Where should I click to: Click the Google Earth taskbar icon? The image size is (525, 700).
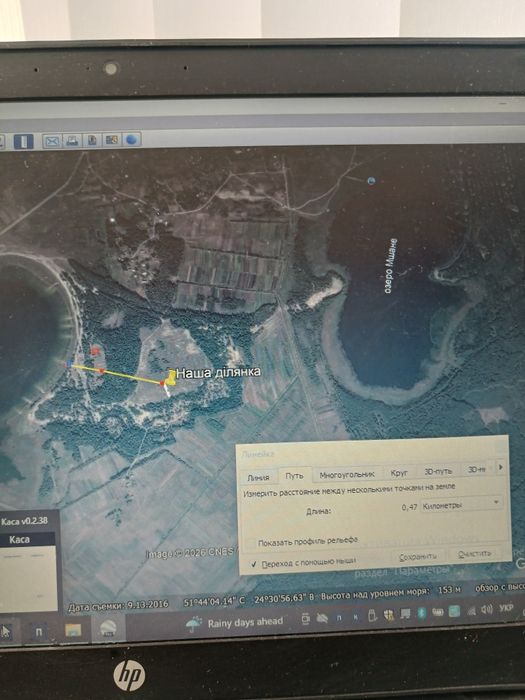pyautogui.click(x=108, y=629)
